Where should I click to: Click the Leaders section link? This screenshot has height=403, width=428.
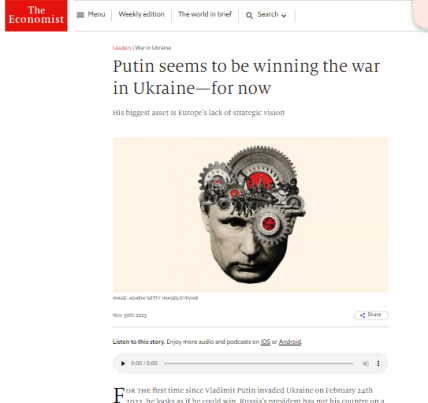tap(122, 48)
